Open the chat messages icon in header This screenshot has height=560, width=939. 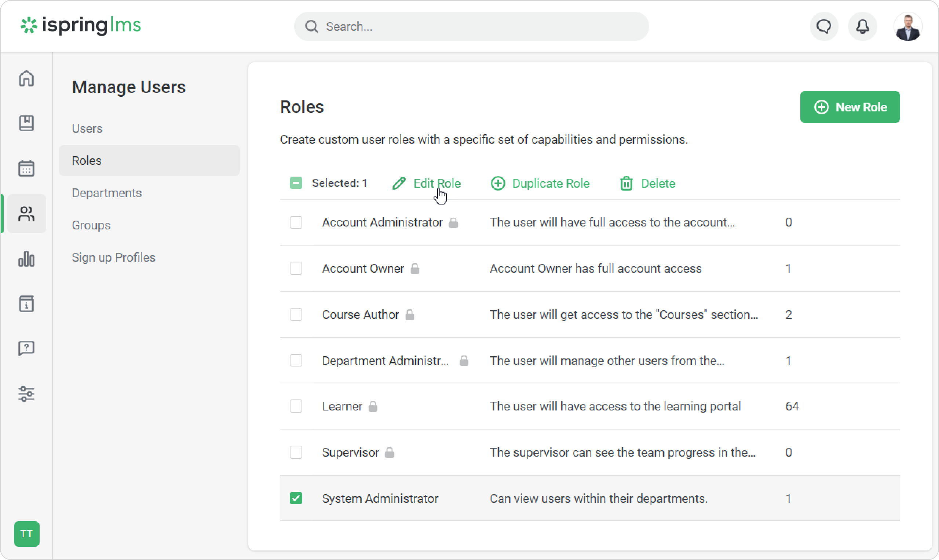point(824,26)
